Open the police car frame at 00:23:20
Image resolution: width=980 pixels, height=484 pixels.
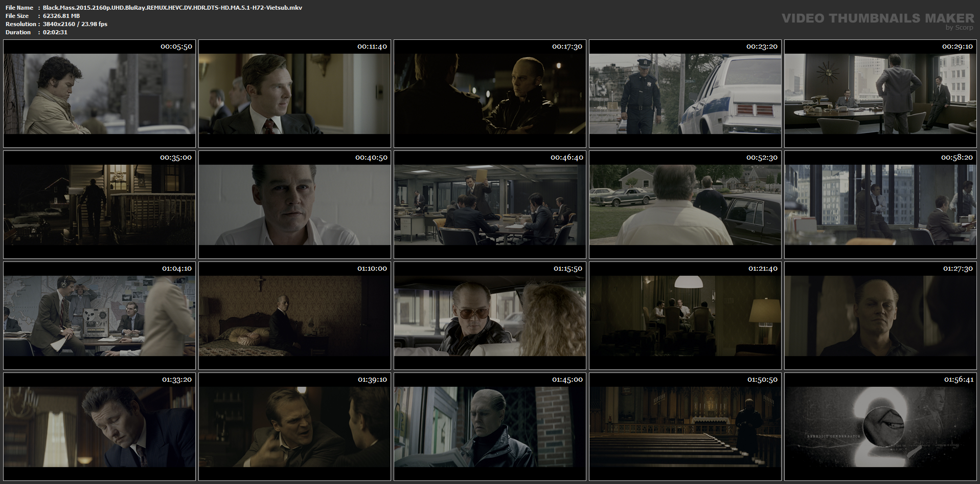click(x=685, y=94)
